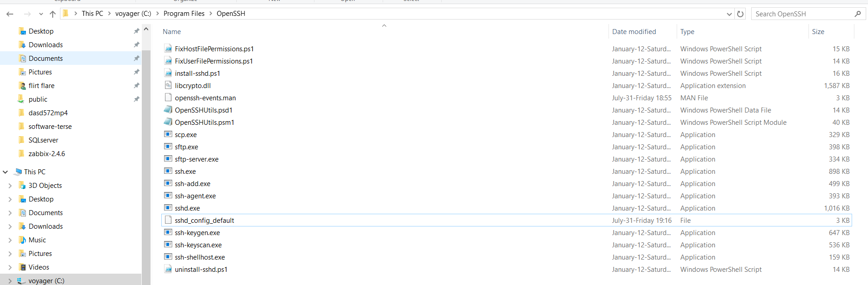The width and height of the screenshot is (868, 285).
Task: Select the FixUserFilePermissions.ps1 file icon
Action: click(x=168, y=61)
